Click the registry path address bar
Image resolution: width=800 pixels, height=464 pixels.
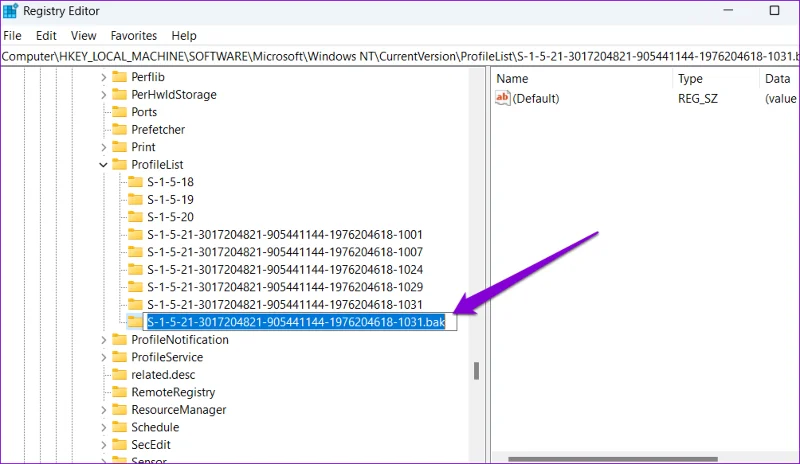coord(400,56)
